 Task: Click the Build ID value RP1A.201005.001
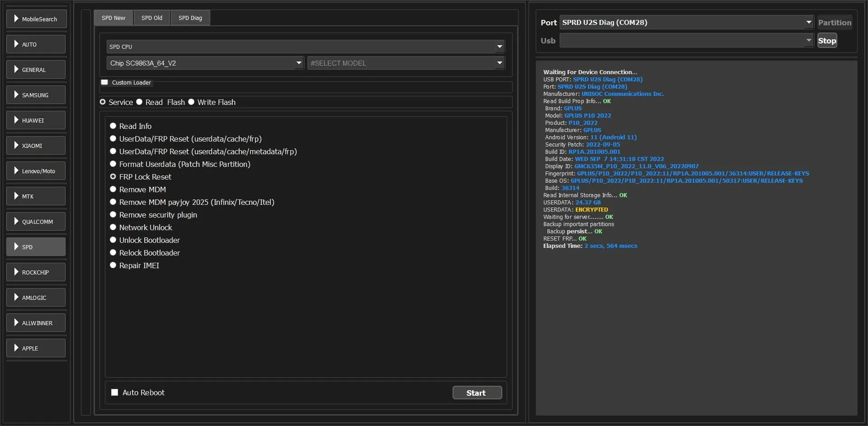[x=594, y=152]
